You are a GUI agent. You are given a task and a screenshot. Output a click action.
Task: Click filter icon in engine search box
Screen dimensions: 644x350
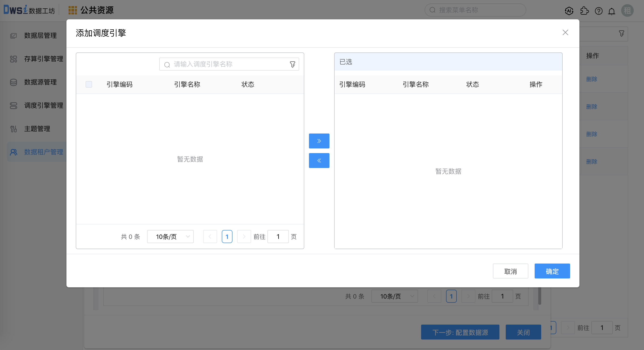pos(292,65)
